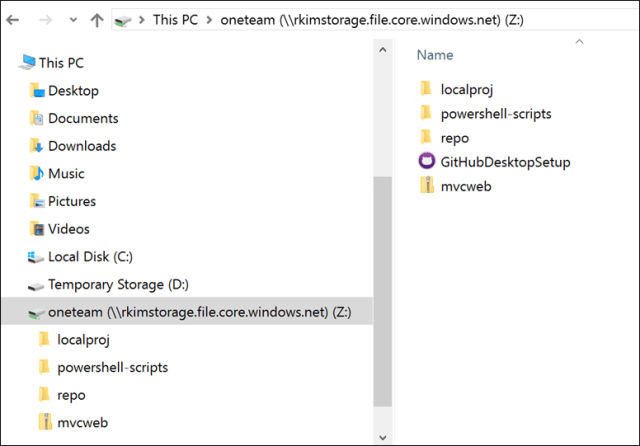Select oneteam (Z:) drive in tree
Screen dimensions: 640x446
point(200,312)
